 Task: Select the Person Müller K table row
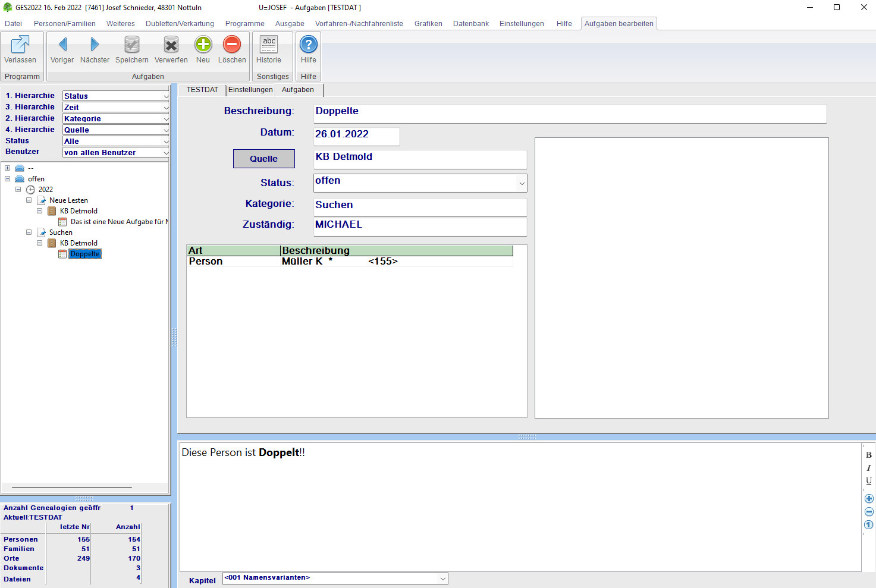click(350, 262)
